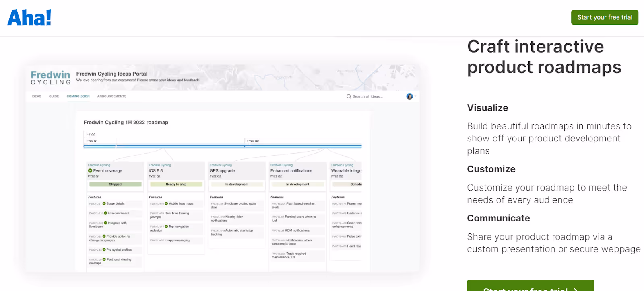Click the 'Stage details' feature row

pos(115,204)
